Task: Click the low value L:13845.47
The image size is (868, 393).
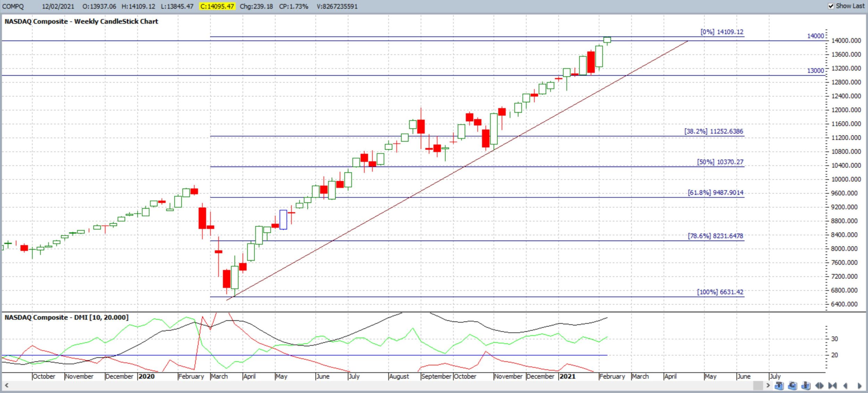Action: 177,6
